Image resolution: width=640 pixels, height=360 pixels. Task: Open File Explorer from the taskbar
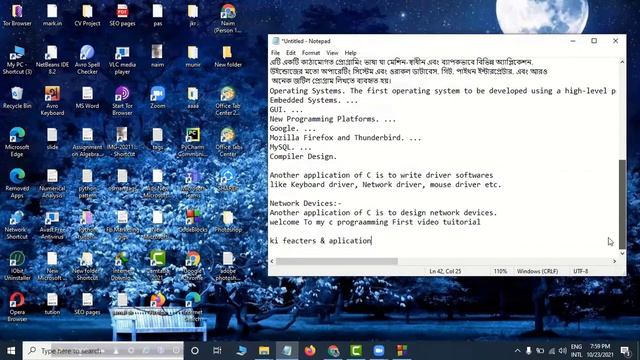click(264, 351)
